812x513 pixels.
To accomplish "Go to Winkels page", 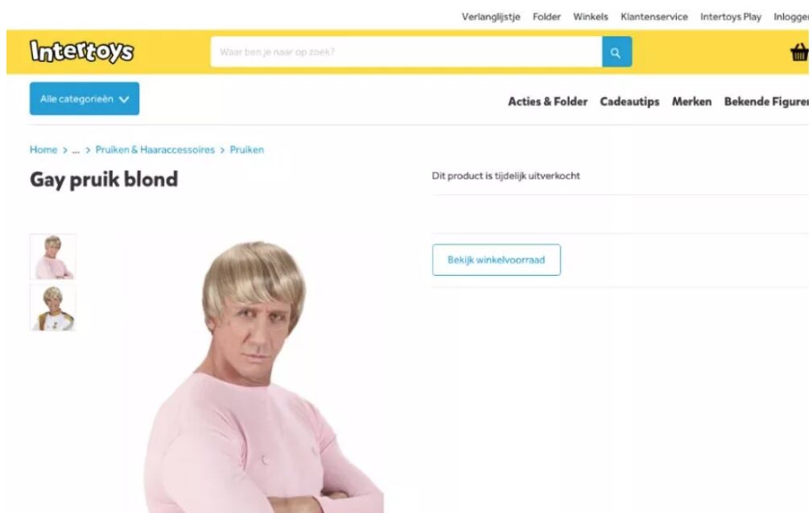I will pos(591,17).
